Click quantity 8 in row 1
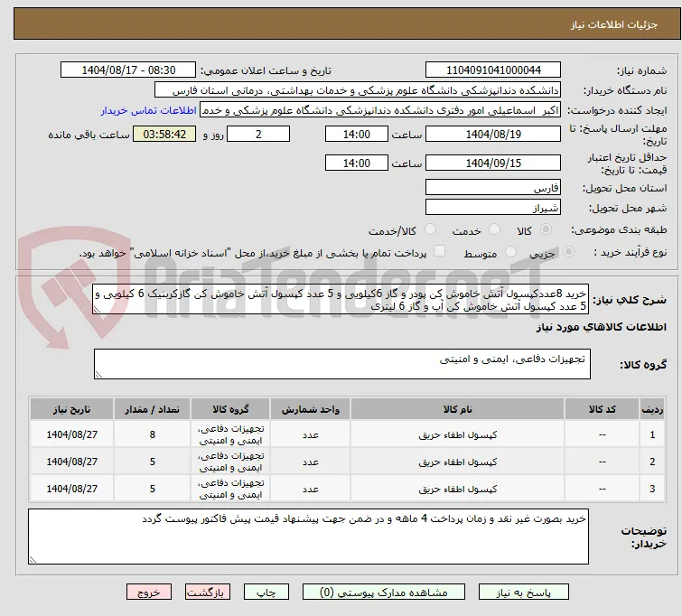682x616 pixels. tap(153, 434)
